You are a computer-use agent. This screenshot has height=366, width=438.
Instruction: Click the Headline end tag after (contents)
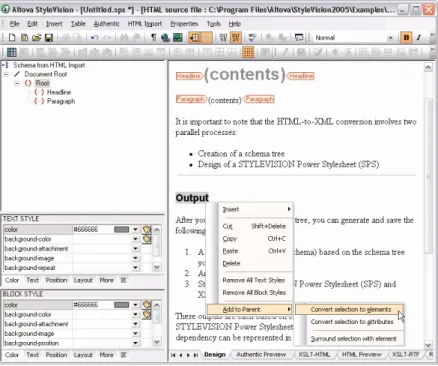click(301, 76)
